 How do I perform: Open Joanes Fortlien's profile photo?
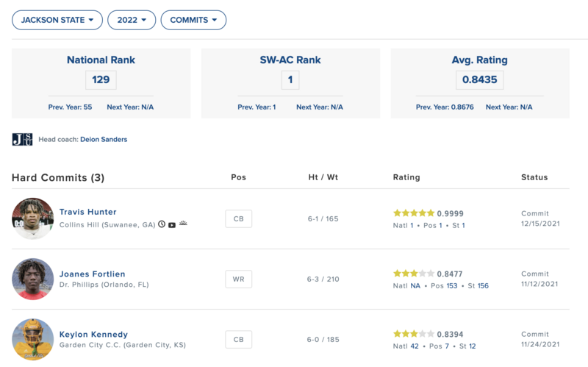coord(33,279)
